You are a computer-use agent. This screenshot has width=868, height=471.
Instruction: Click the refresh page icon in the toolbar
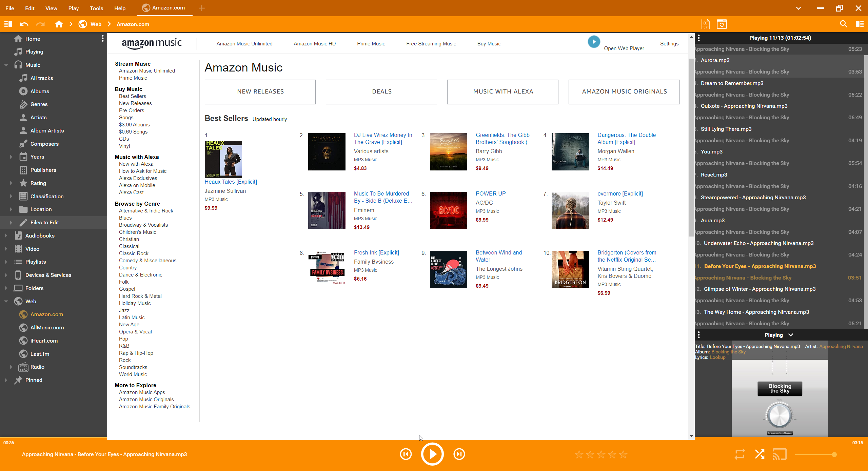(722, 24)
